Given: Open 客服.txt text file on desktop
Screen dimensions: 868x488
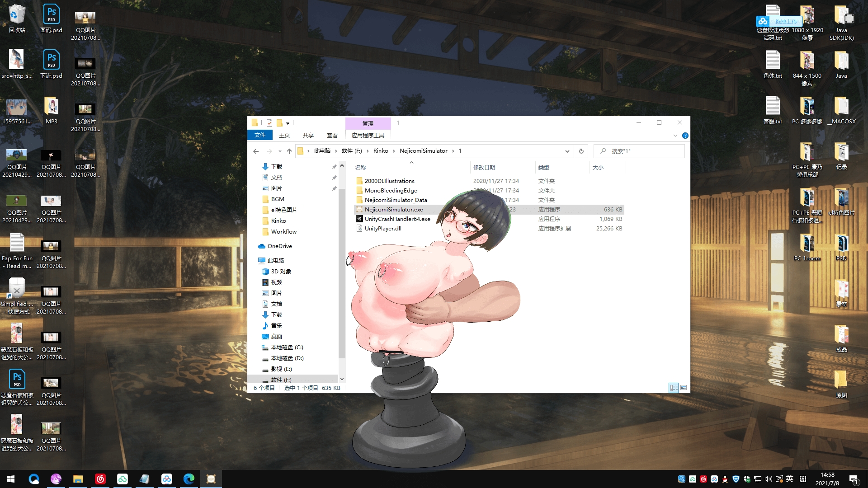Looking at the screenshot, I should point(773,110).
